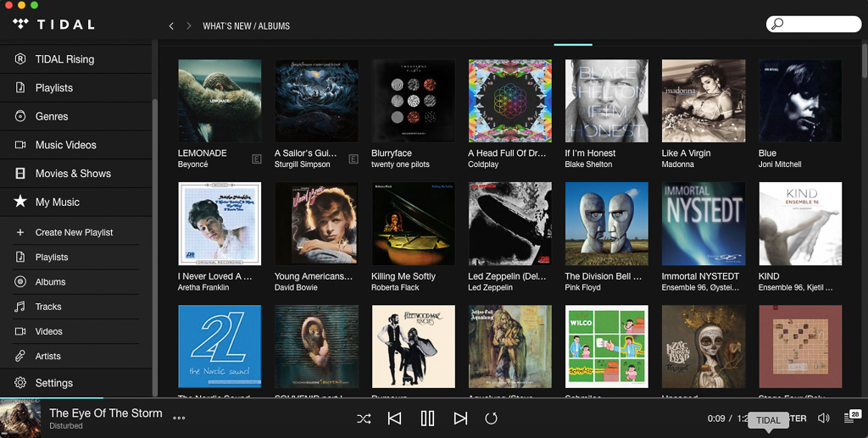The image size is (868, 438).
Task: Skip to the previous track
Action: [394, 419]
